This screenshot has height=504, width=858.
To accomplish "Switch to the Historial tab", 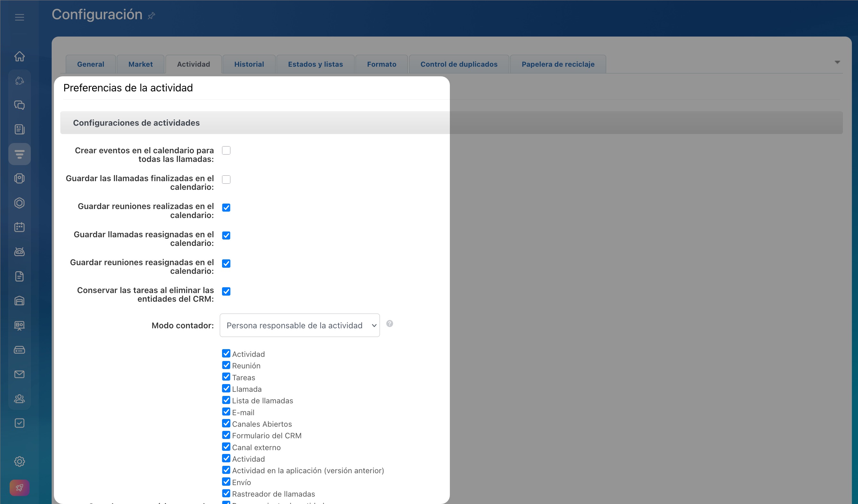I will [x=249, y=64].
